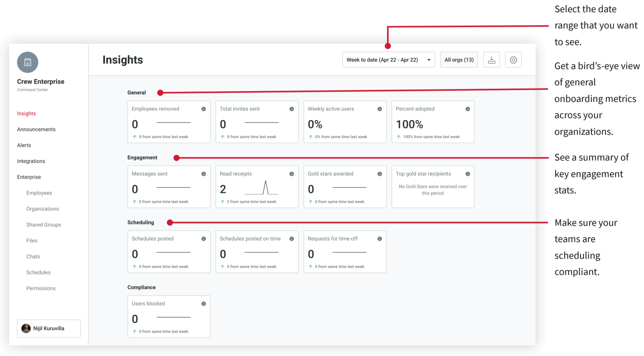Download the insights report via download icon

pyautogui.click(x=492, y=60)
